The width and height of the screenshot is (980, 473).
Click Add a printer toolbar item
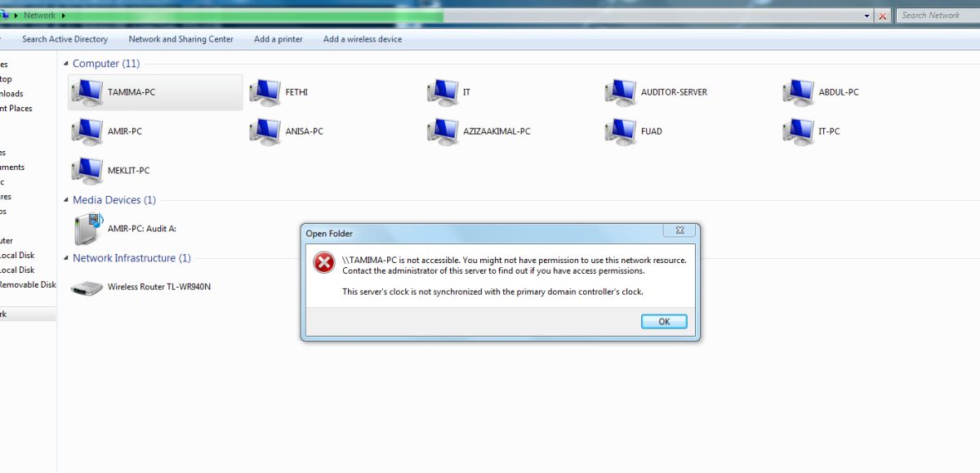[278, 39]
